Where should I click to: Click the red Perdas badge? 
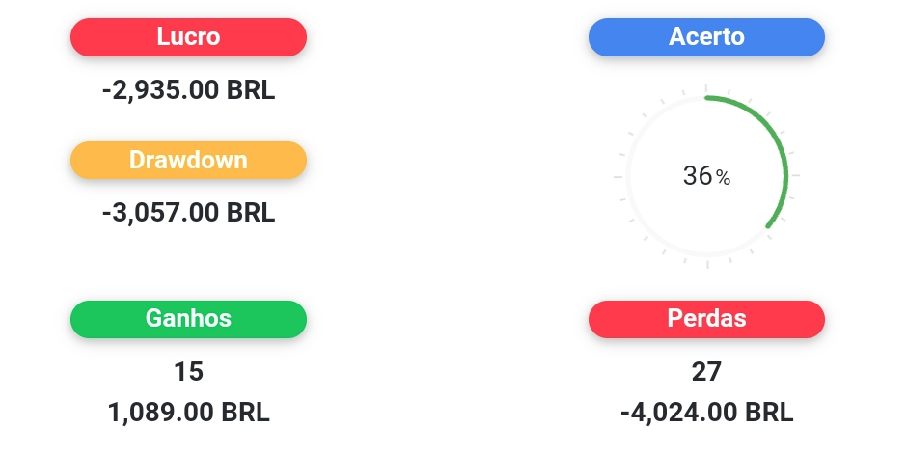[707, 319]
